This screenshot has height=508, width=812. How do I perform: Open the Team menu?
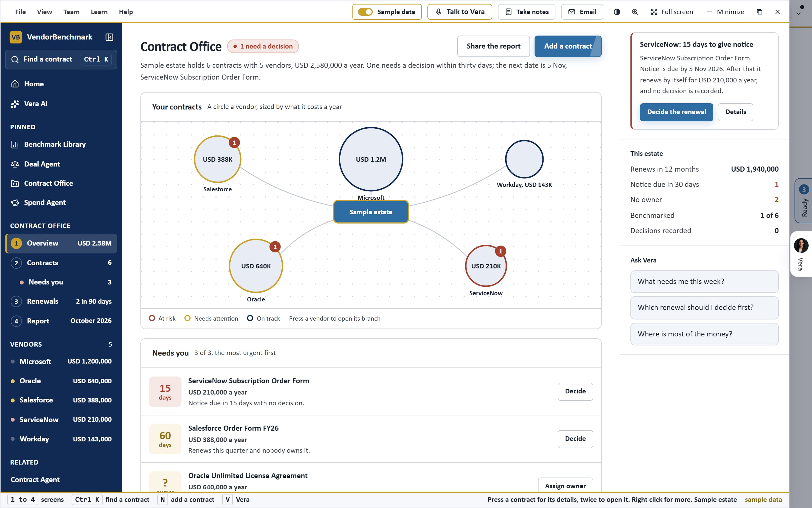pos(71,12)
